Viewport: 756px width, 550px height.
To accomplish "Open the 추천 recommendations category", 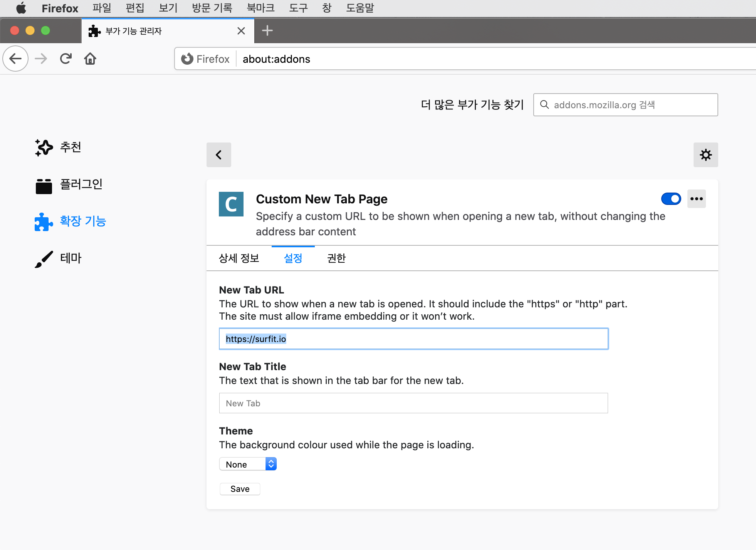I will [58, 148].
